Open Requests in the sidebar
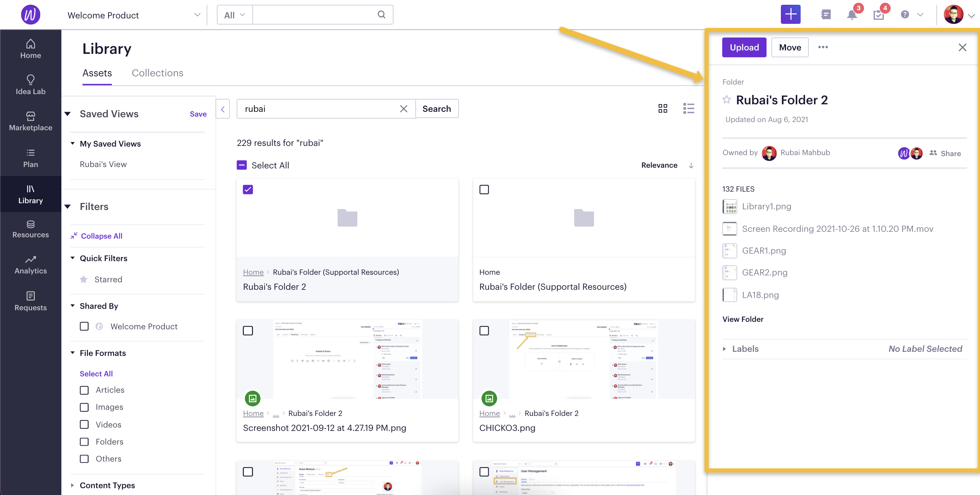Screen dimensions: 980x495 point(30,301)
